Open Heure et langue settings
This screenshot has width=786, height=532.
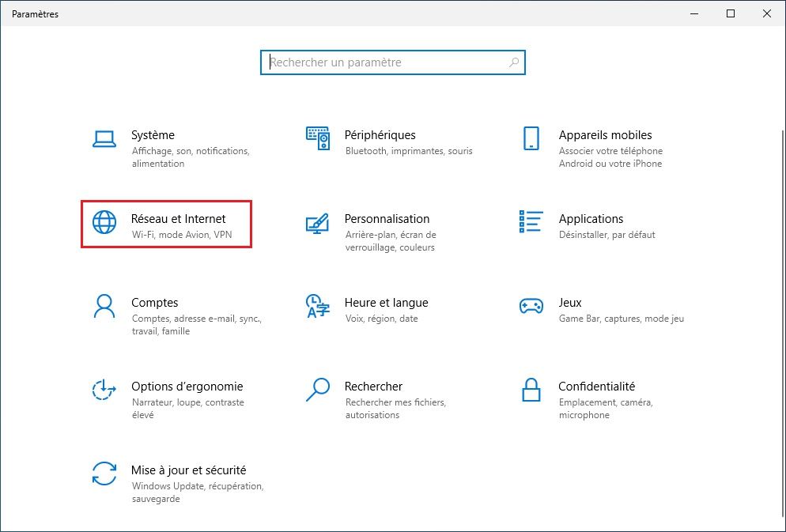[x=386, y=302]
